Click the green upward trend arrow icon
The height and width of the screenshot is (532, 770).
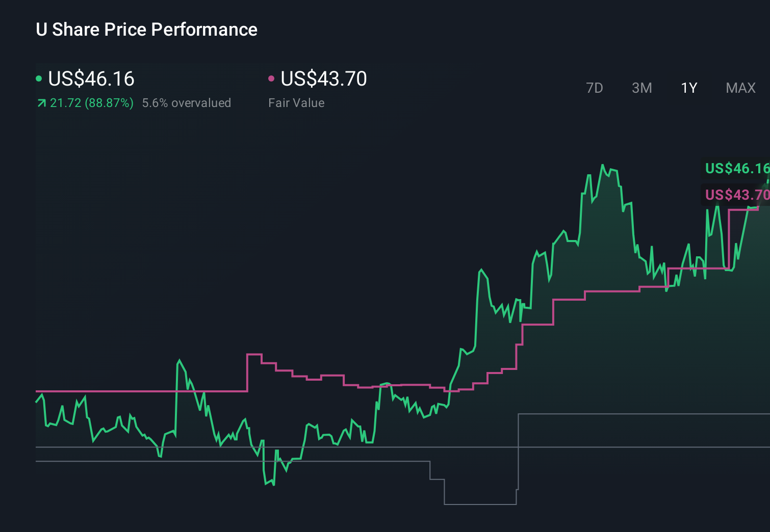tap(41, 102)
